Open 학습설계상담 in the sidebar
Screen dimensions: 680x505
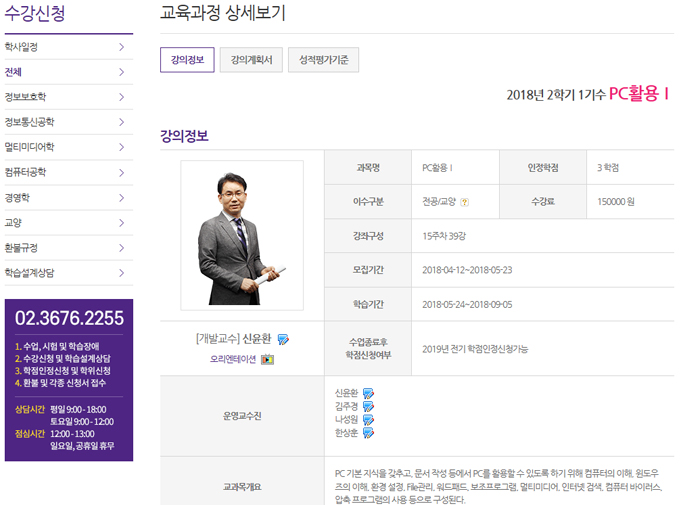coord(29,272)
